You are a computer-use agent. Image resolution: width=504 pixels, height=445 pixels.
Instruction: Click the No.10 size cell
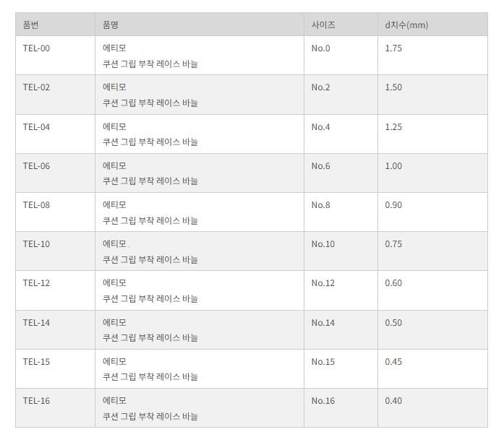point(341,251)
